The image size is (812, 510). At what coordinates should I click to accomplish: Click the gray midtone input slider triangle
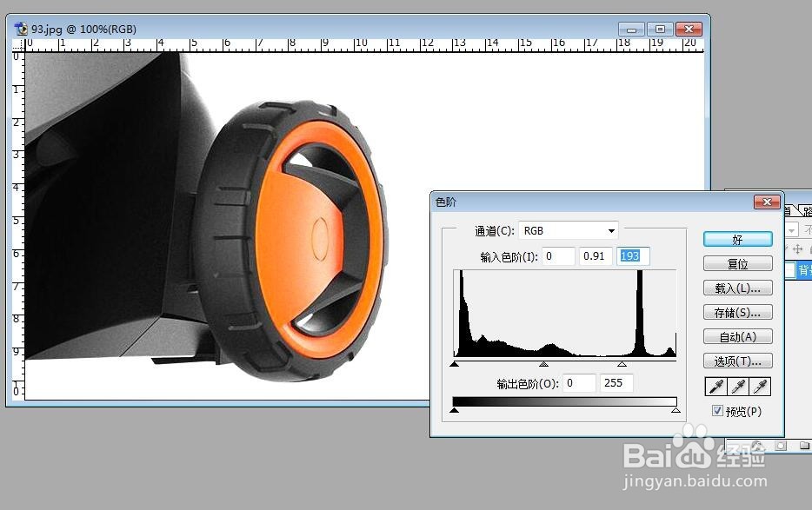tap(543, 364)
